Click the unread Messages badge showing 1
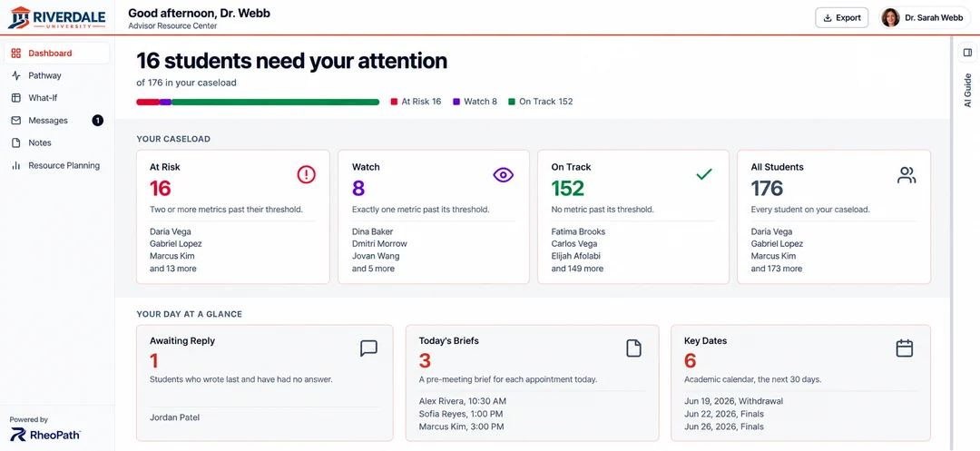This screenshot has height=451, width=980. click(x=97, y=121)
